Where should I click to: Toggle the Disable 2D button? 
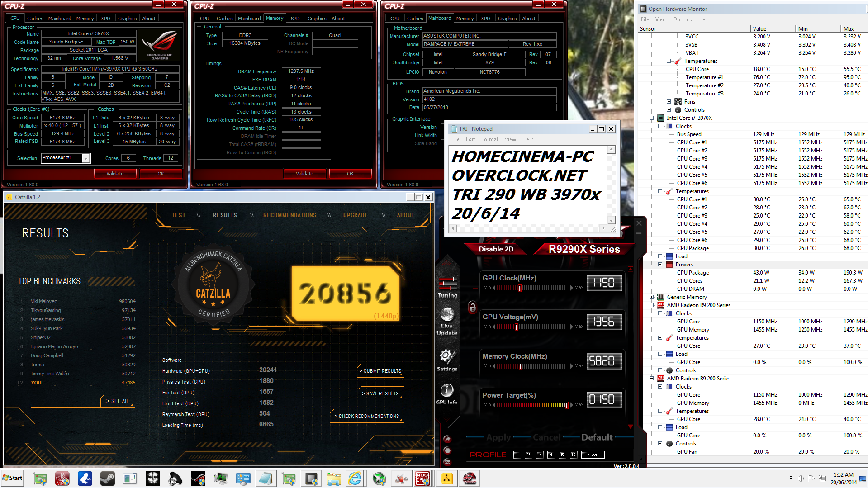point(496,249)
